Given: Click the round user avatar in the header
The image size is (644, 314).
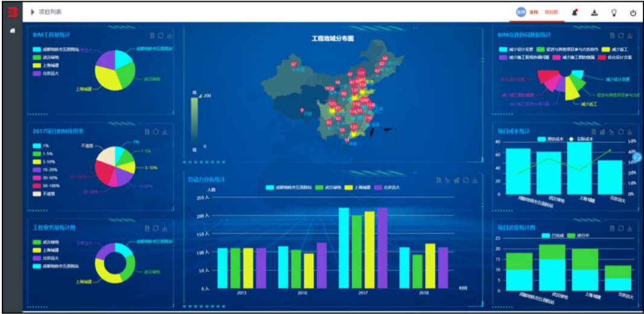Looking at the screenshot, I should pyautogui.click(x=521, y=12).
